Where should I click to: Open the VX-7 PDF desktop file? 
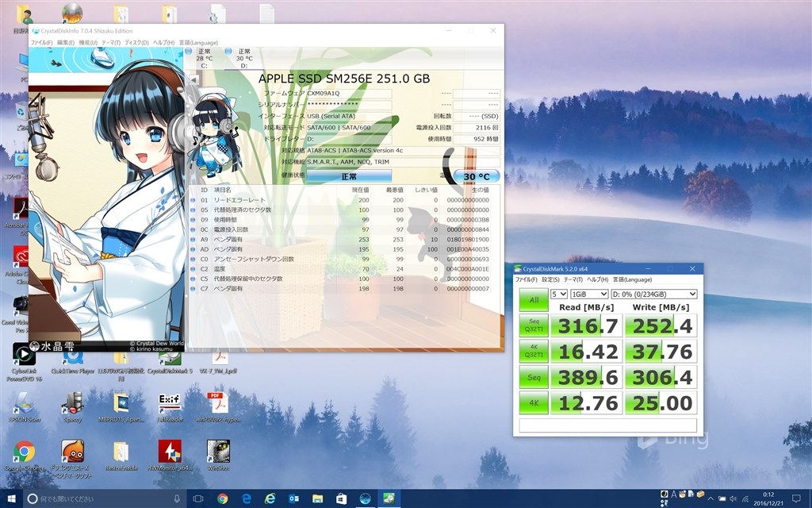[x=218, y=363]
